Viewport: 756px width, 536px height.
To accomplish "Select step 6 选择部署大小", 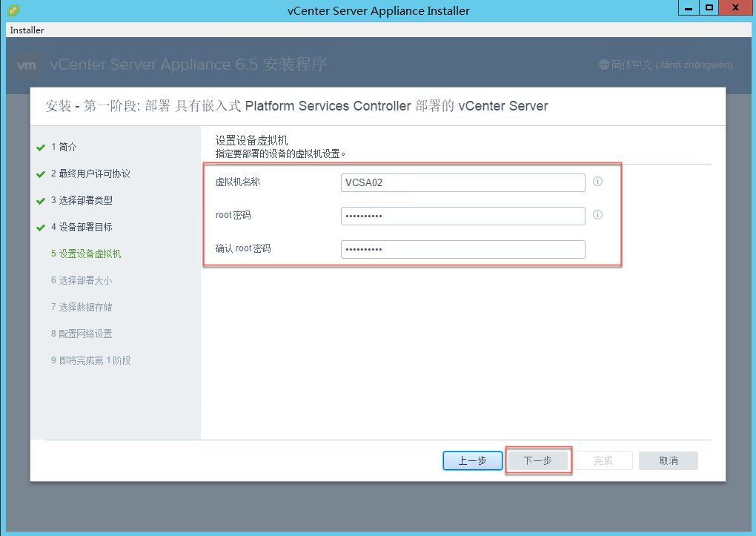I will [82, 280].
